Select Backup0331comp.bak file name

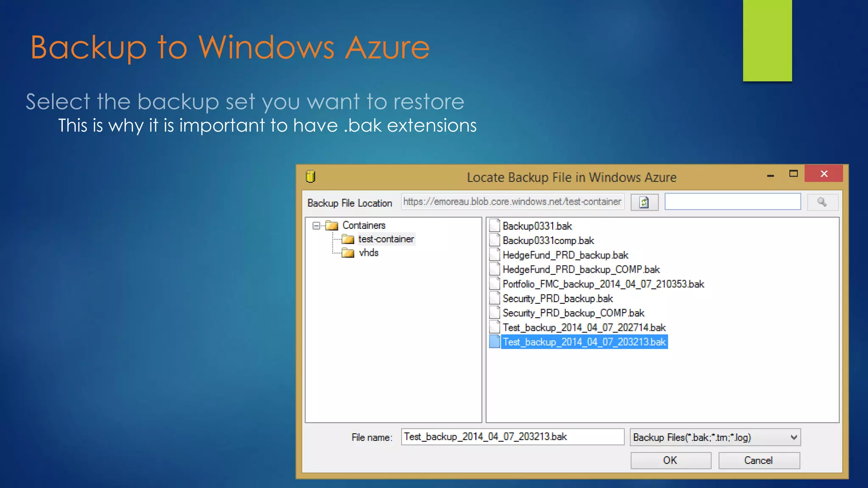[548, 241]
